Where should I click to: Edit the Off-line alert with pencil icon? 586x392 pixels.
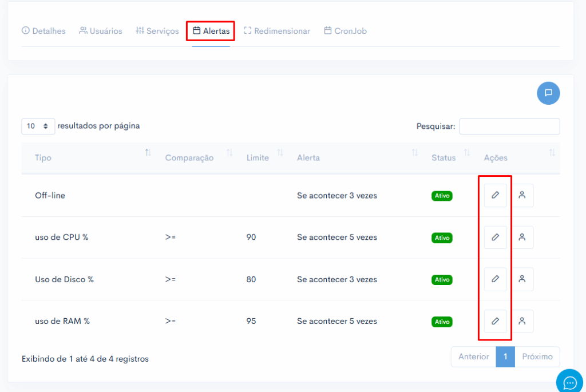pos(495,195)
